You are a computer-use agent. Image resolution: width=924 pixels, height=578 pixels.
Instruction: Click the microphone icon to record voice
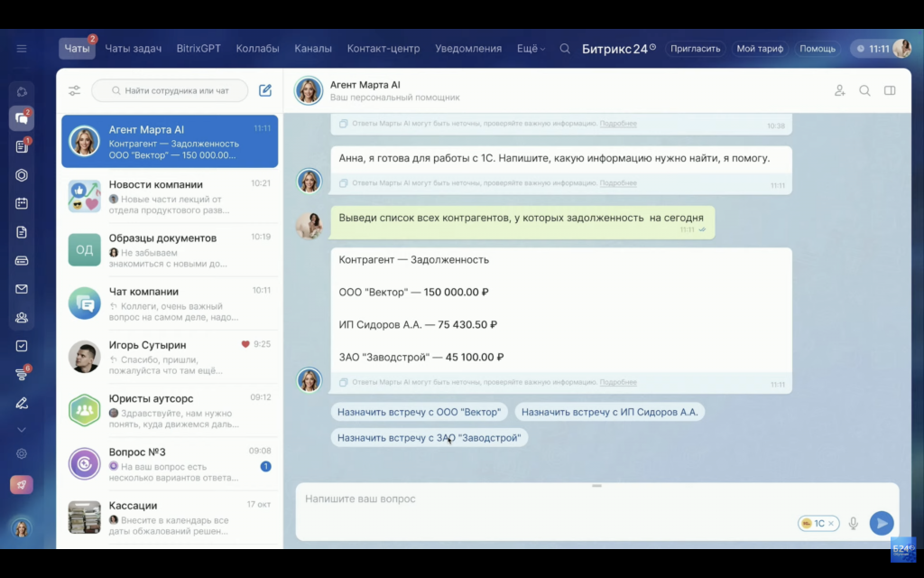pyautogui.click(x=852, y=523)
